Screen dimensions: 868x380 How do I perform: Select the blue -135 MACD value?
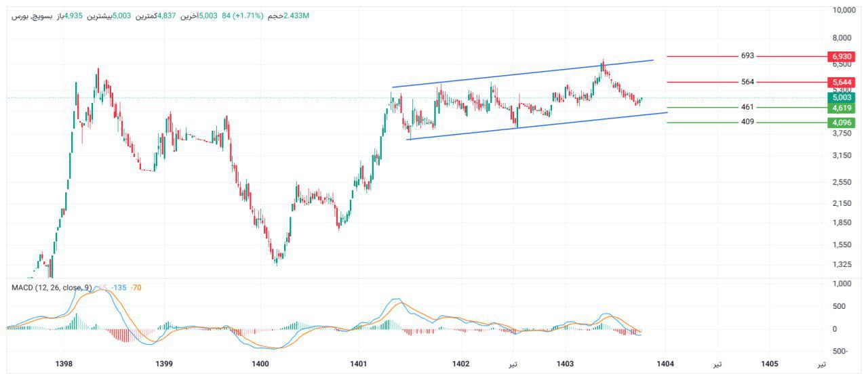click(x=118, y=288)
